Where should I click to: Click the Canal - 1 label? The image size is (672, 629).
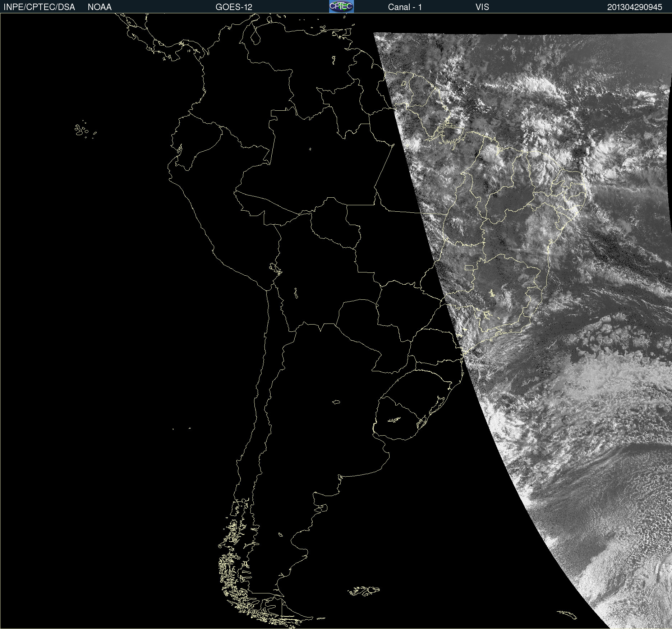pos(405,7)
